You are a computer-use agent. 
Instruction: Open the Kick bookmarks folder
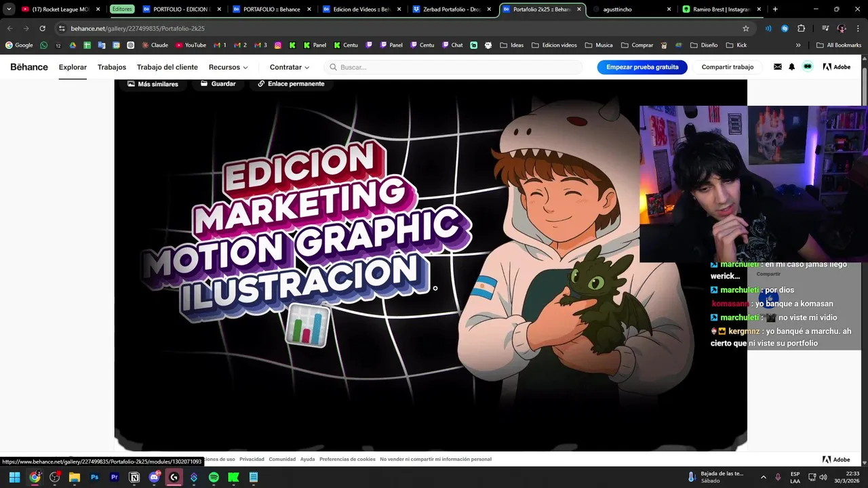point(736,45)
